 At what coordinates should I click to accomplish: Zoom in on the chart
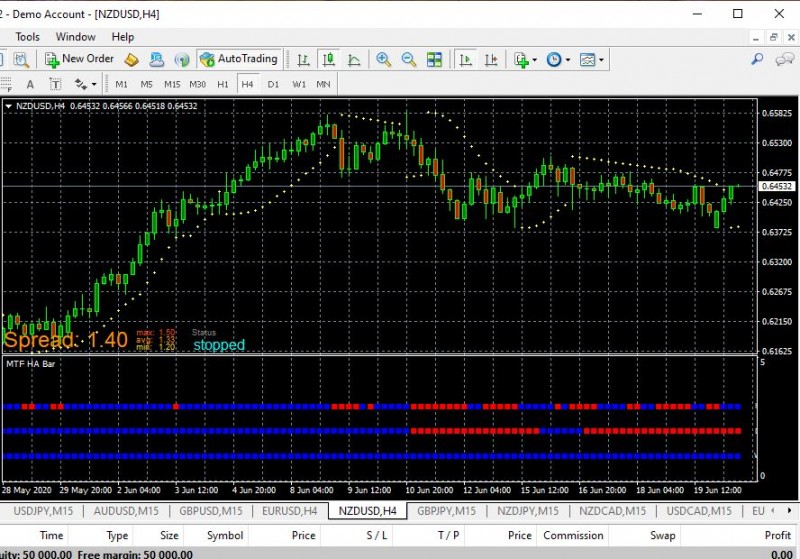click(x=384, y=60)
